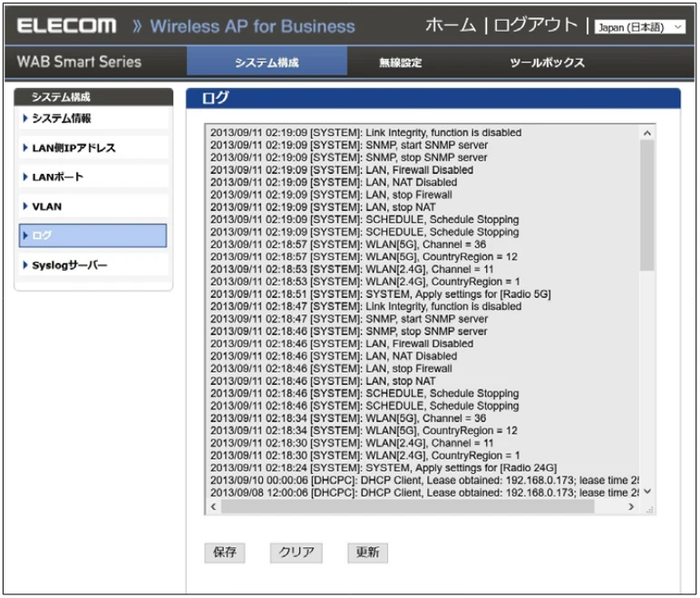Screen dimensions: 700x598
Task: Click log line 02:18:34 'WLAN[5G], CountryRegion = 12'
Action: point(364,430)
